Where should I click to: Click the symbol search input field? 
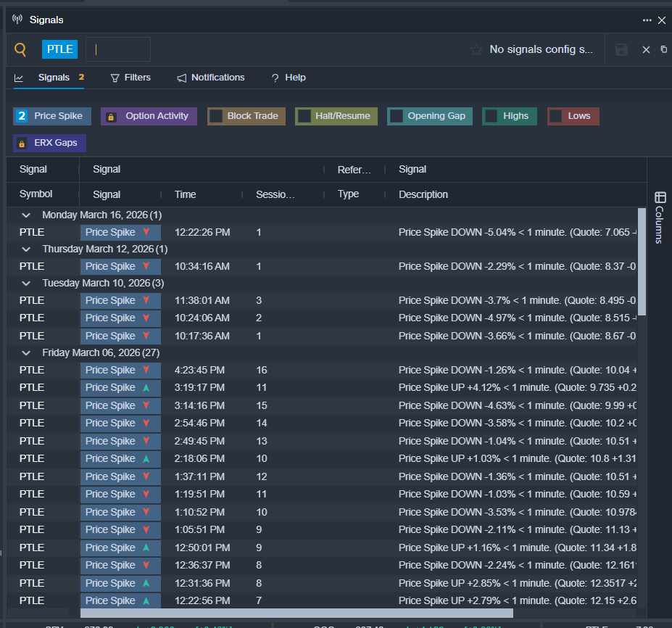(x=118, y=49)
